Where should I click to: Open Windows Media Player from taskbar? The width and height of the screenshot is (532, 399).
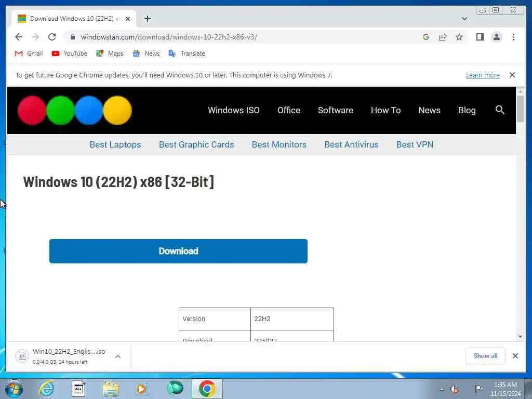142,389
